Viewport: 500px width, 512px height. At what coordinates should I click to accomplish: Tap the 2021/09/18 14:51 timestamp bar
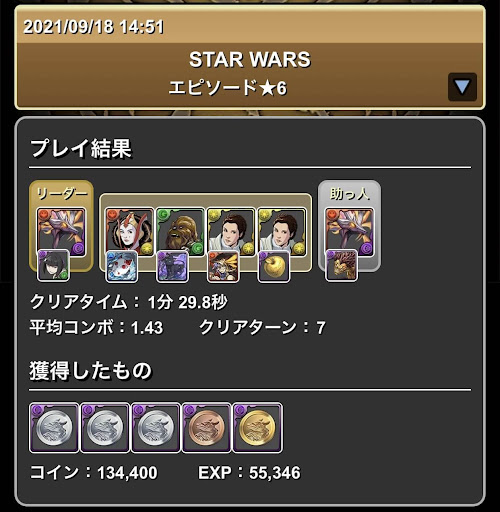click(x=250, y=25)
